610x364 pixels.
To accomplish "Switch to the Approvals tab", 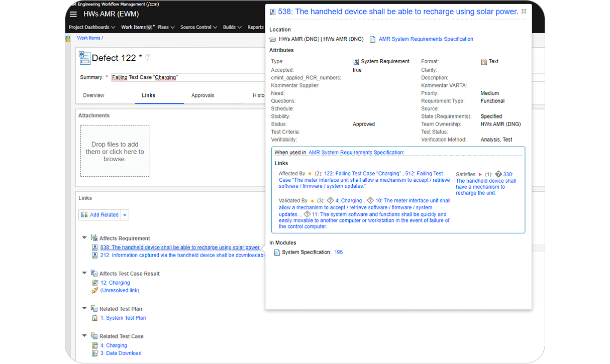I will pyautogui.click(x=202, y=95).
